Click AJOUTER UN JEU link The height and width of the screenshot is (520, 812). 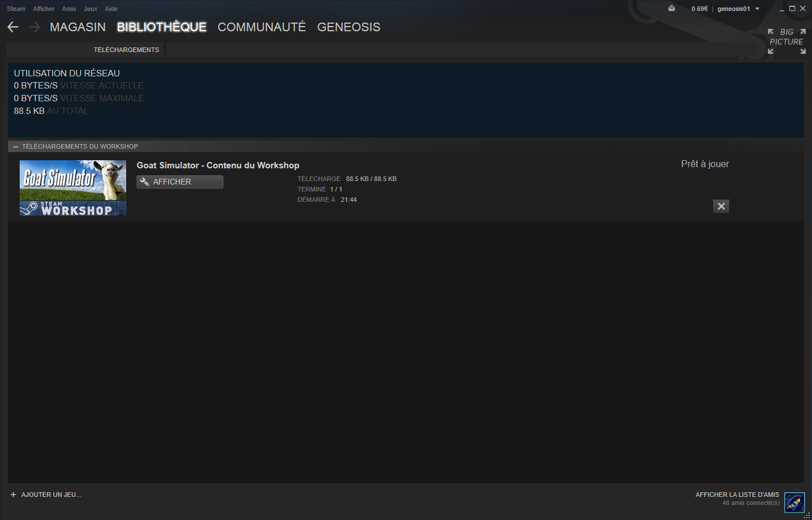(51, 495)
